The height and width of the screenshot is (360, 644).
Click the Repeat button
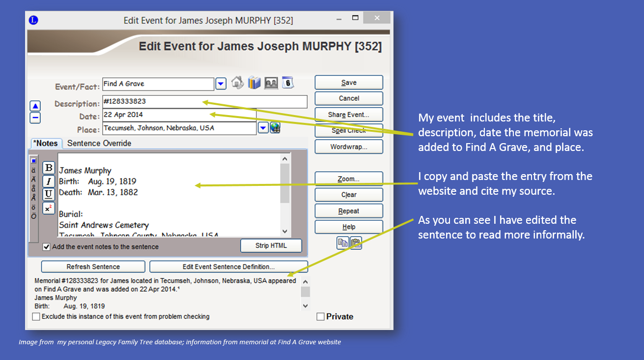pos(349,211)
